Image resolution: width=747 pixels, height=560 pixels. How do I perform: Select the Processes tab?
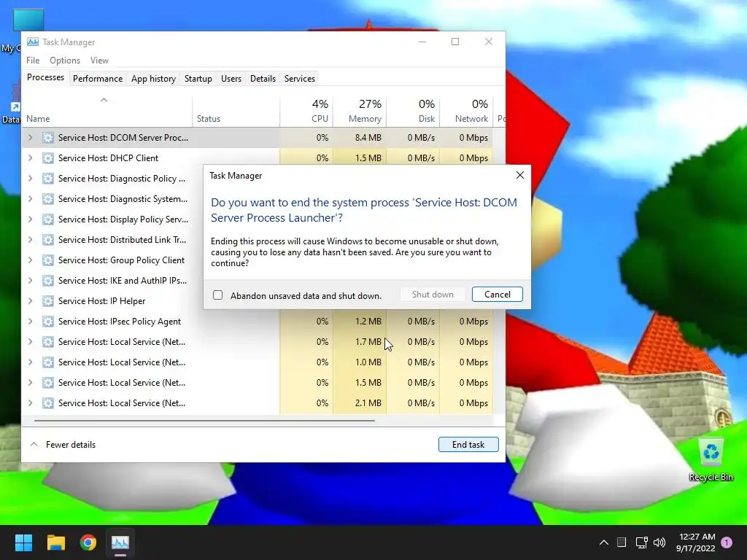[45, 77]
